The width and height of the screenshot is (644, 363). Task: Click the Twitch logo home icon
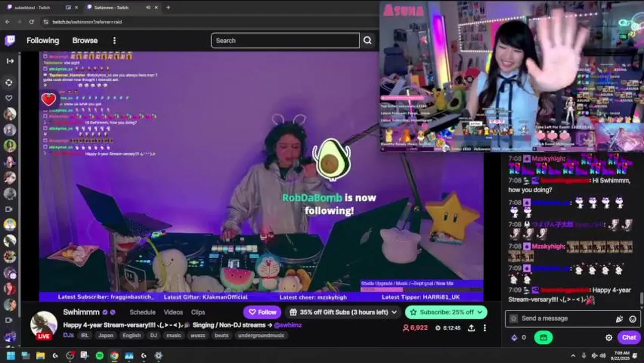click(x=10, y=40)
